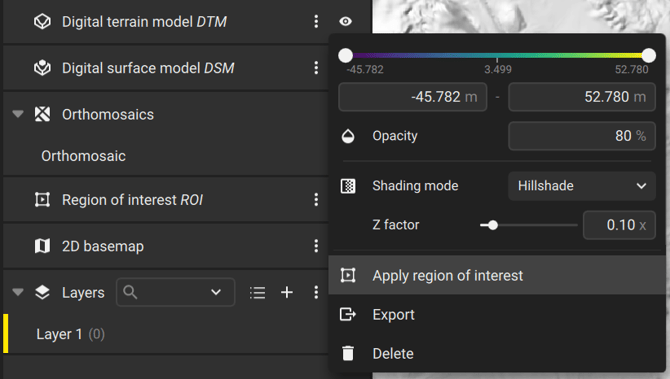Open the DSM three-dot options menu
This screenshot has width=670, height=379.
click(x=316, y=68)
